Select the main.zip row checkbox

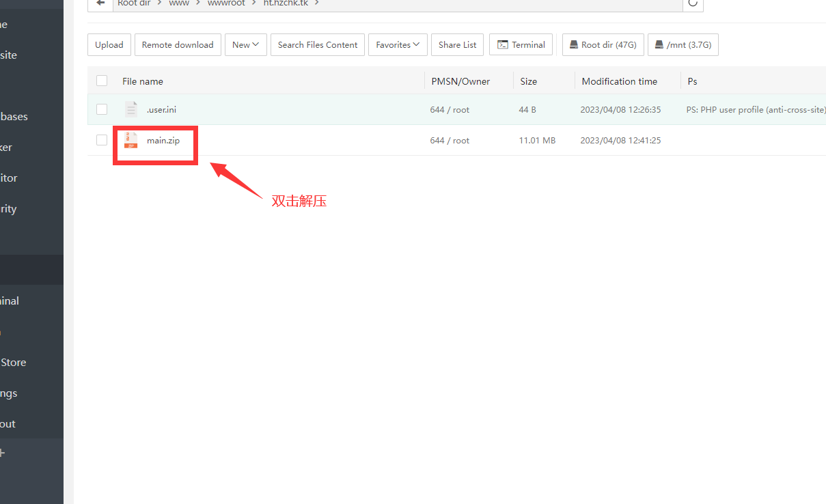pos(102,140)
